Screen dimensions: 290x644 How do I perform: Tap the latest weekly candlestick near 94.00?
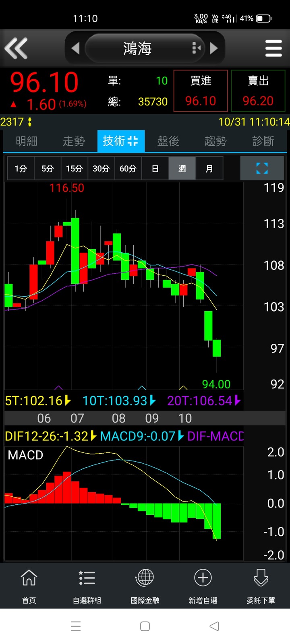(217, 349)
